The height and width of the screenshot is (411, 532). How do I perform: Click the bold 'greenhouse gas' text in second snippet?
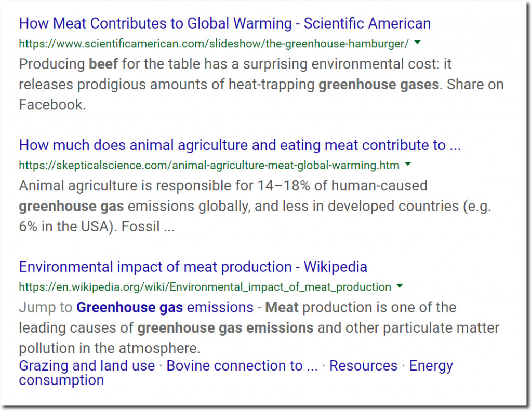coord(71,206)
